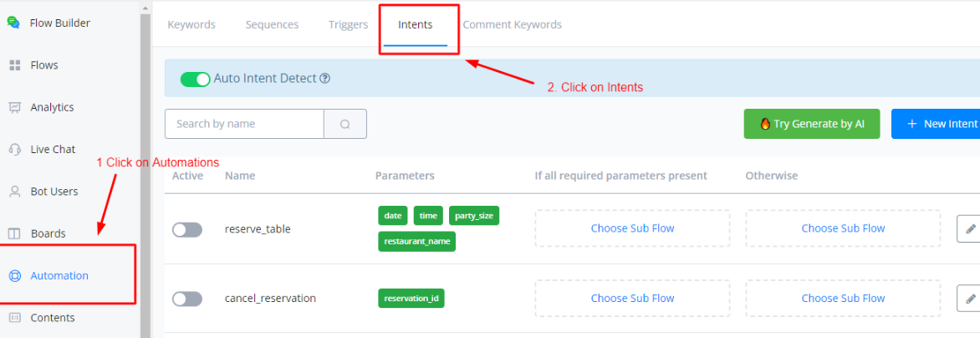Click the Try Generate by AI button
This screenshot has height=338, width=980.
click(x=811, y=124)
